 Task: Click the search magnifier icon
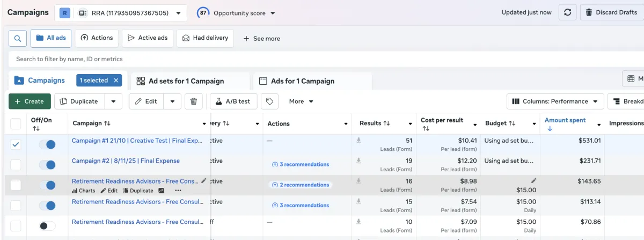pos(18,38)
